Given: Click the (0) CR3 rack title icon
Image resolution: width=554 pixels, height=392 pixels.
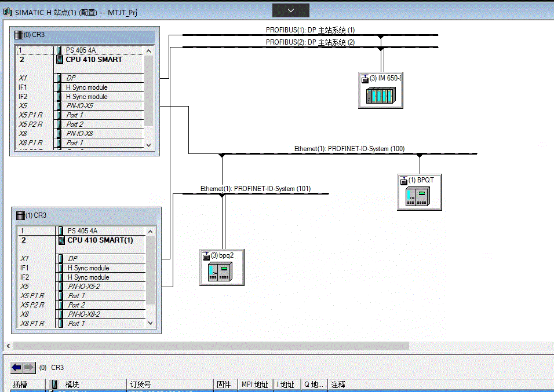Looking at the screenshot, I should point(19,35).
